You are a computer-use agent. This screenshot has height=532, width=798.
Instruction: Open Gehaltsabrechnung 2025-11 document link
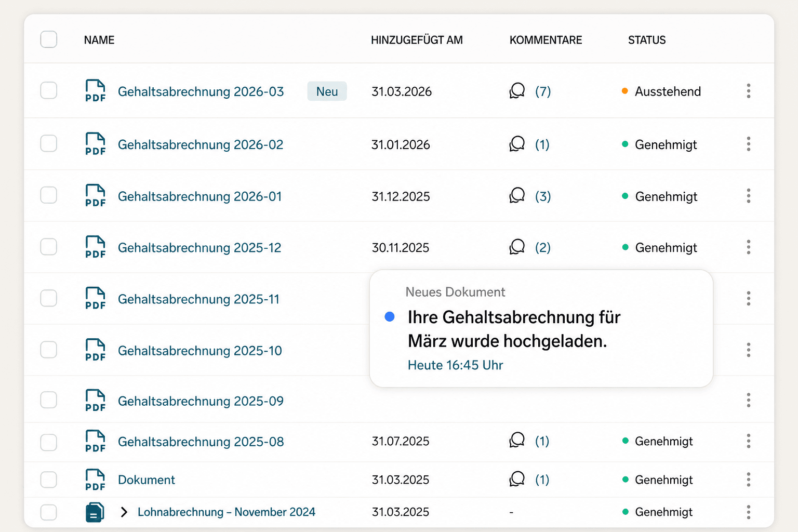[x=198, y=299]
